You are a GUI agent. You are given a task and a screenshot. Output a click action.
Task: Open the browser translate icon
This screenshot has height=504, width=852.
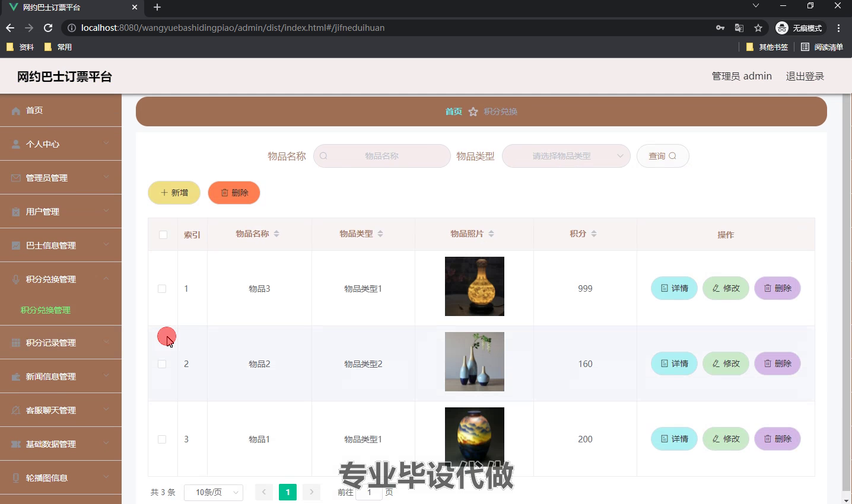pyautogui.click(x=739, y=28)
